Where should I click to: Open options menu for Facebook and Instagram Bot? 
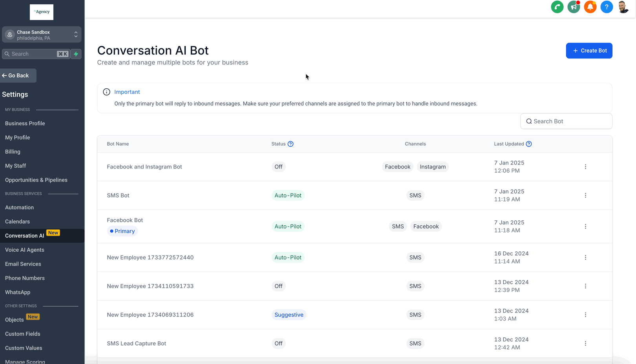click(x=585, y=167)
